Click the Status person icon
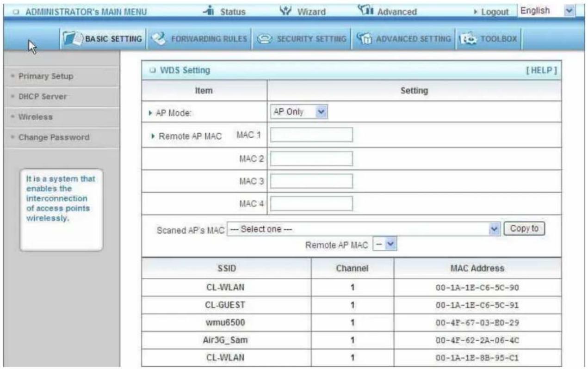The width and height of the screenshot is (588, 369). (208, 11)
